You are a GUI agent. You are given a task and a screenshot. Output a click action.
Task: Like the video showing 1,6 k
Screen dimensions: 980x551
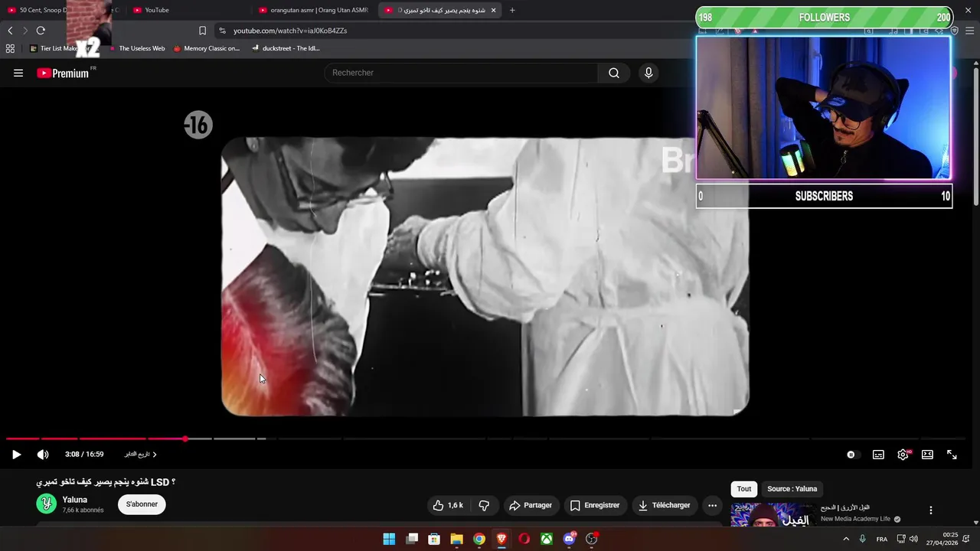448,505
